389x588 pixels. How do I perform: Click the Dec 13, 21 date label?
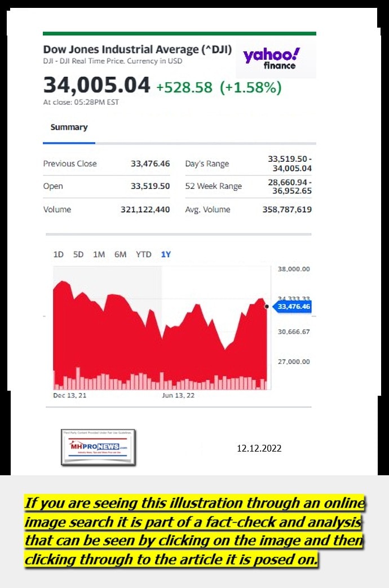(x=70, y=395)
